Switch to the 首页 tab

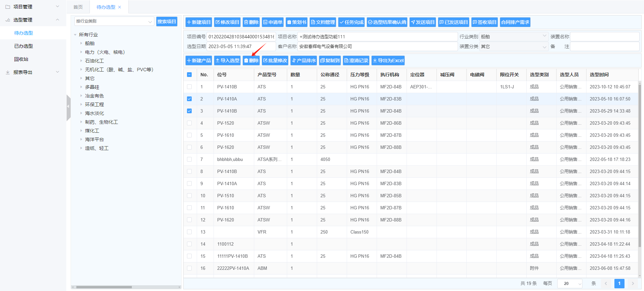pyautogui.click(x=78, y=7)
